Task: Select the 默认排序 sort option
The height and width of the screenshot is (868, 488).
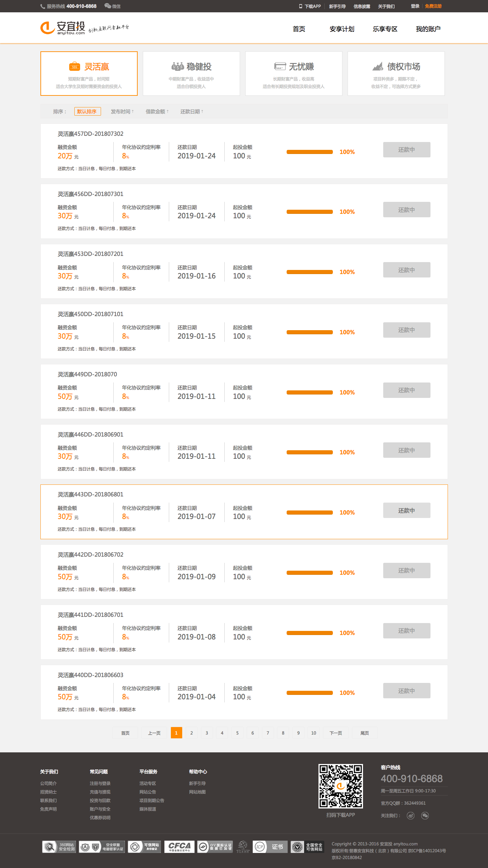Action: click(x=87, y=112)
